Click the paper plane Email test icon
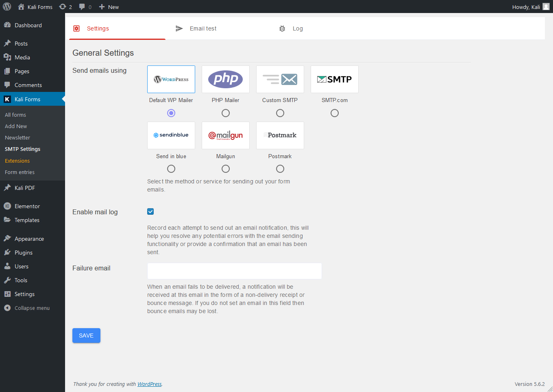The image size is (553, 392). [179, 28]
